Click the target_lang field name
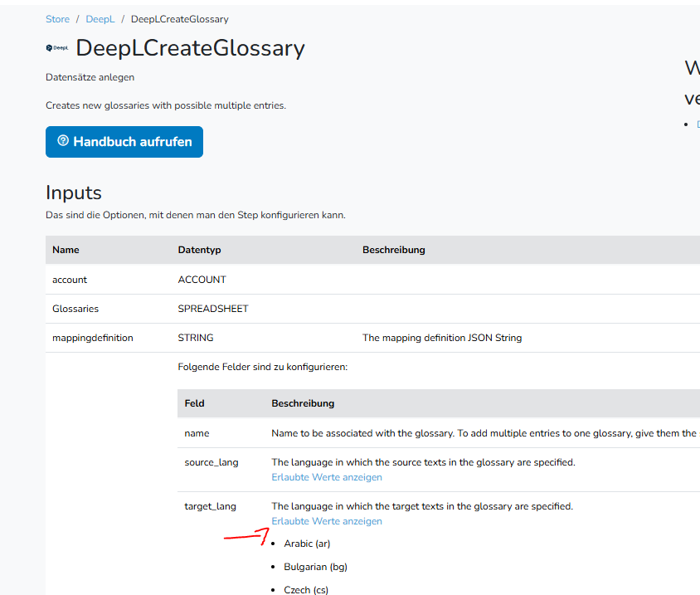The height and width of the screenshot is (595, 700). [210, 506]
